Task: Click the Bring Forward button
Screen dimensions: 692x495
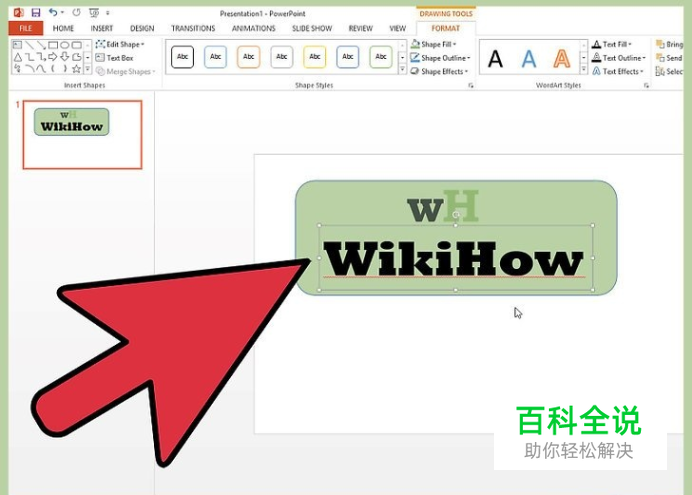Action: coord(669,44)
